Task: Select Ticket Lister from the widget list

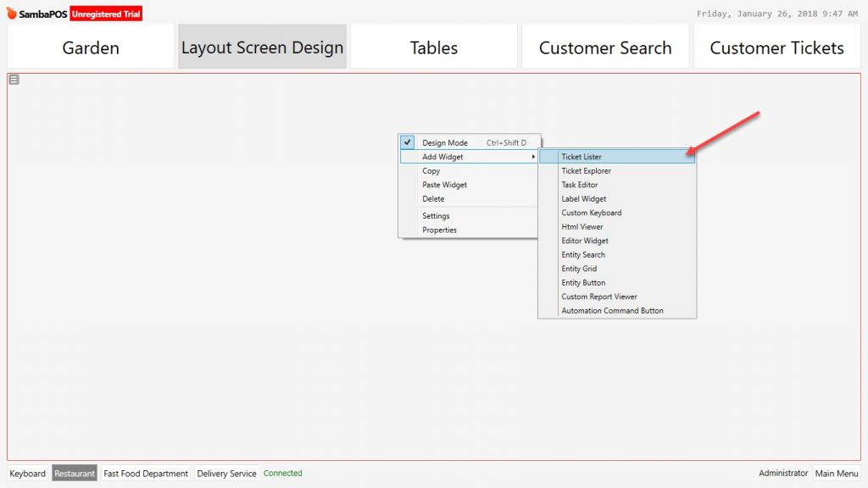Action: 617,157
